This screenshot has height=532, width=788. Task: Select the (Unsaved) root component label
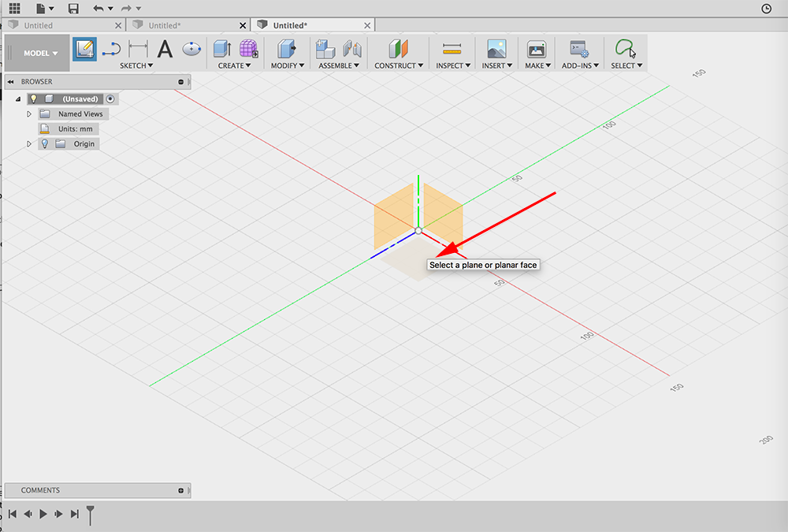(x=80, y=99)
